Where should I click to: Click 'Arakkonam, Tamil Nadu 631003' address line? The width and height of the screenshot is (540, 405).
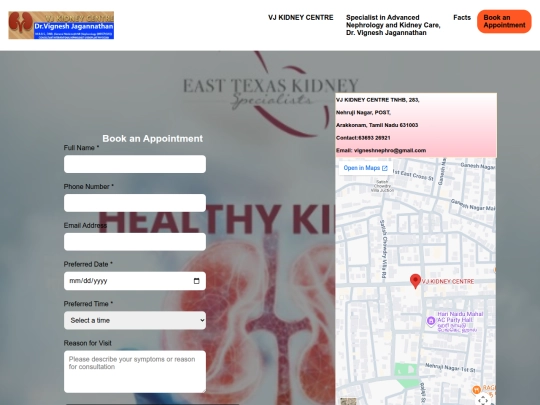377,125
